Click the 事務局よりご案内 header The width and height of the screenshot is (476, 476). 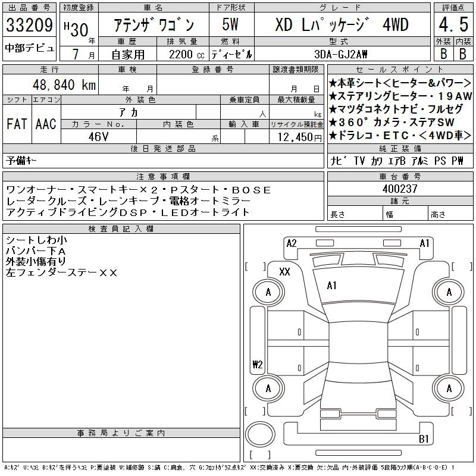[121, 433]
